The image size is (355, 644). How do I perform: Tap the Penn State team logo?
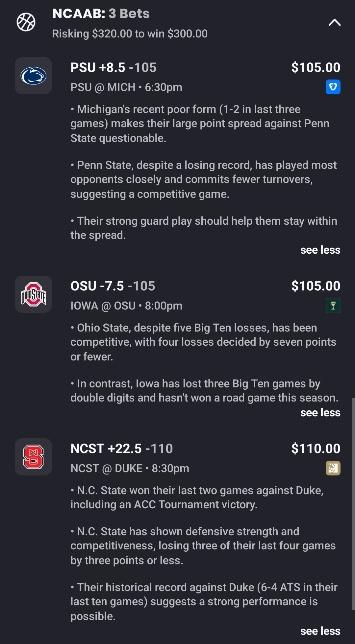33,76
